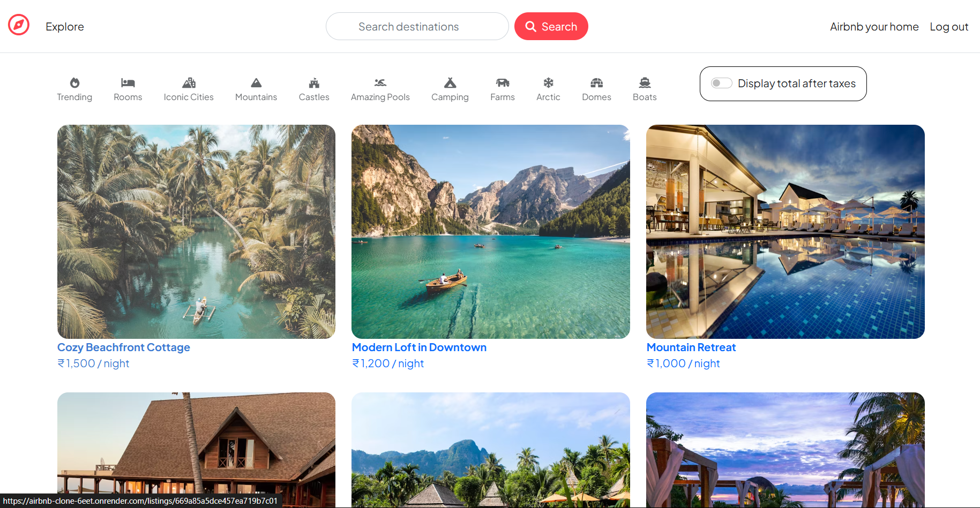Toggle the Display total after taxes switch
Screen dimensions: 980x508
pos(721,83)
